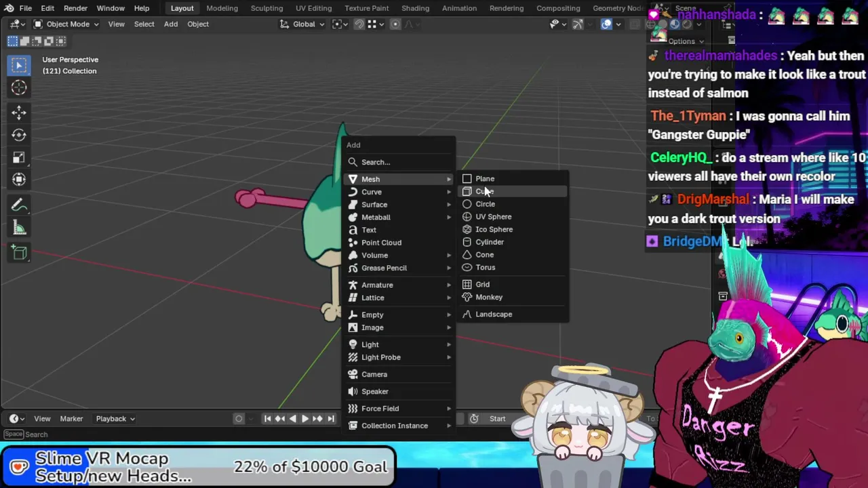This screenshot has height=488, width=868.
Task: Set selection mode to extend
Action: (x=25, y=41)
